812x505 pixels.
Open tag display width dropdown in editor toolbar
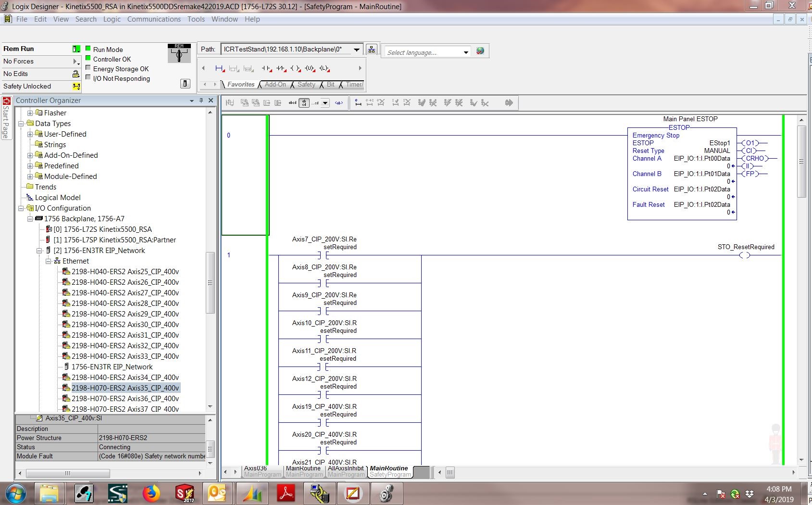click(x=325, y=103)
